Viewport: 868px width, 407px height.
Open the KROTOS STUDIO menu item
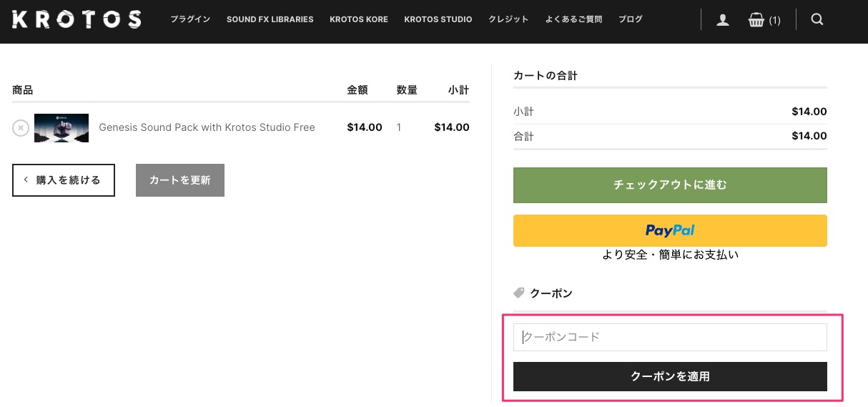(x=438, y=19)
